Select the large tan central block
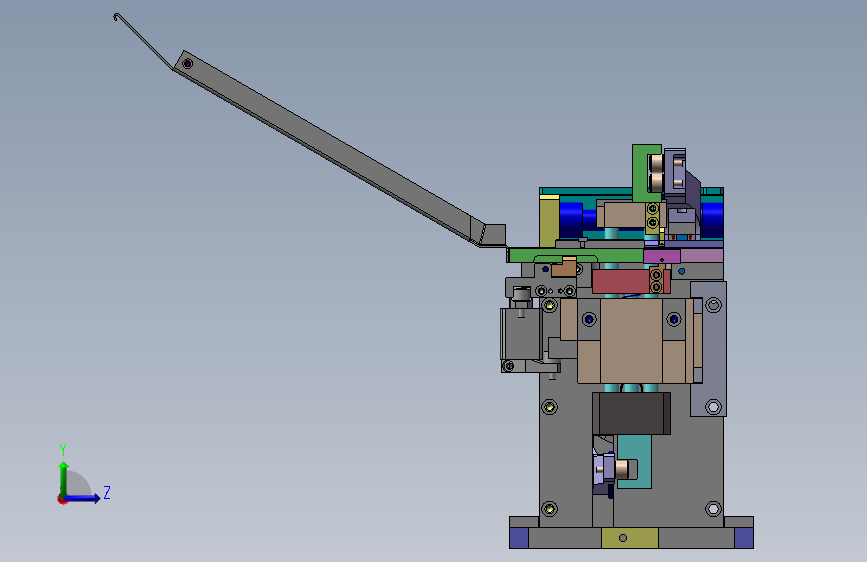 [x=631, y=340]
